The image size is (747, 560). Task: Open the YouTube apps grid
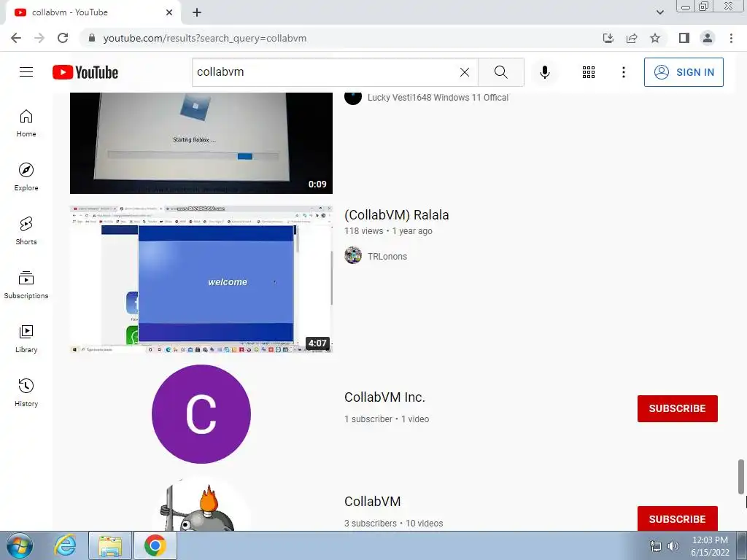pos(589,72)
